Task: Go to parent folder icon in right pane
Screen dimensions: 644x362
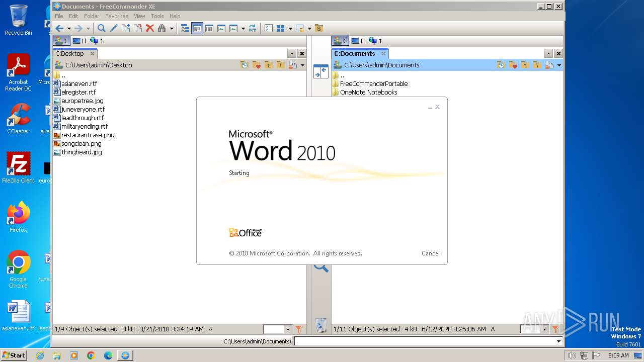Action: pos(525,65)
